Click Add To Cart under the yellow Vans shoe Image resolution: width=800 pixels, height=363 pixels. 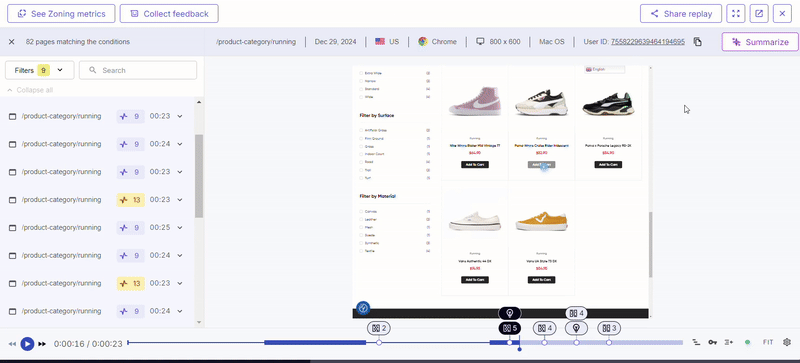click(x=541, y=280)
